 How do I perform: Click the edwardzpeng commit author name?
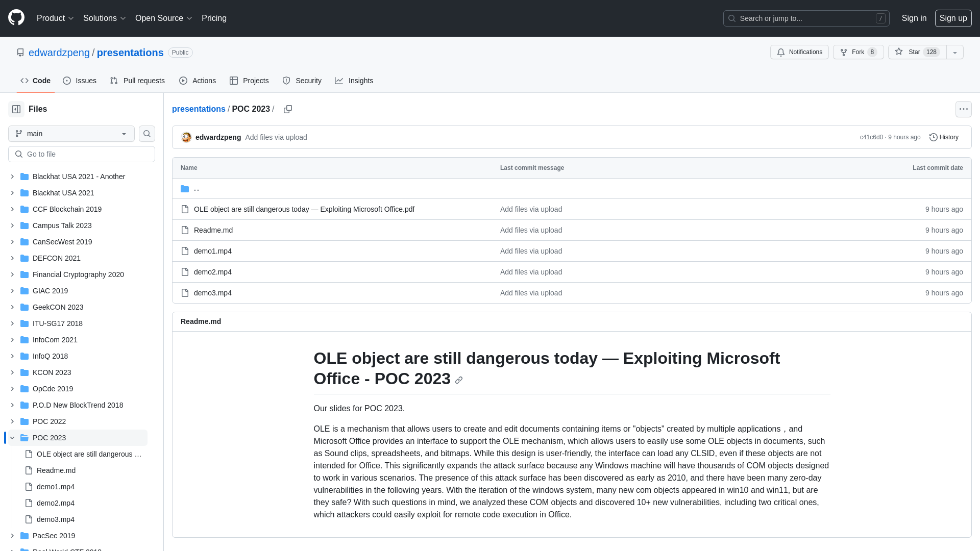(x=218, y=137)
